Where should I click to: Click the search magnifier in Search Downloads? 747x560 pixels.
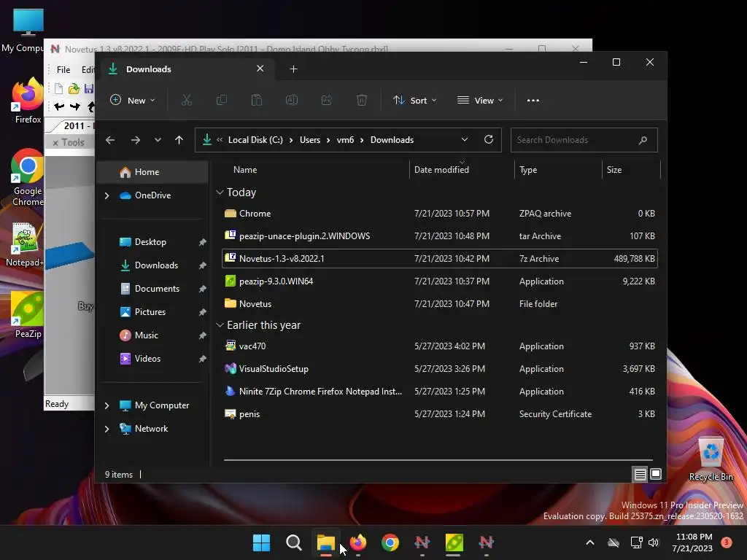[643, 140]
